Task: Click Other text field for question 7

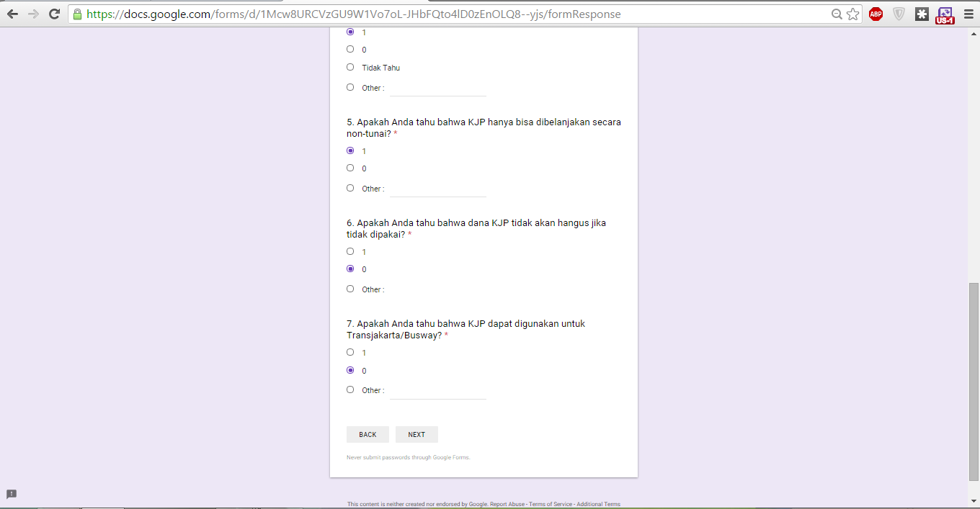Action: [438, 391]
